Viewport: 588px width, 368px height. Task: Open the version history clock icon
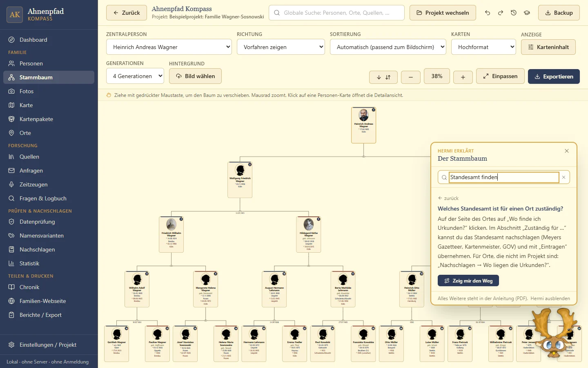514,13
